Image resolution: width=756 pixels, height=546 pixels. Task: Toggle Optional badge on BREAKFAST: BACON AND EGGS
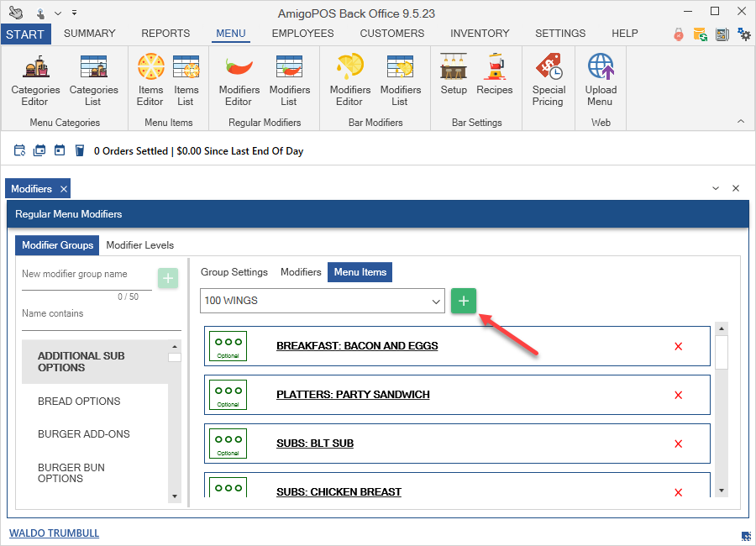[228, 346]
